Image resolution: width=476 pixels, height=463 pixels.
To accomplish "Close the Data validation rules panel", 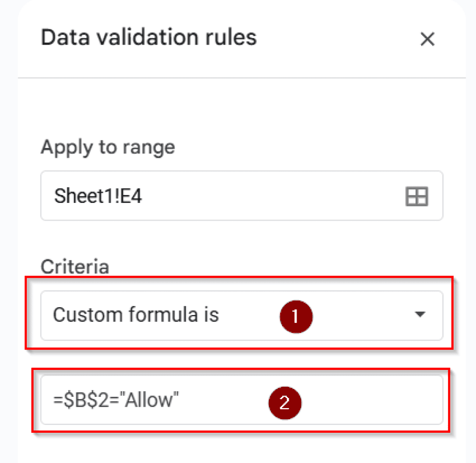I will (427, 40).
